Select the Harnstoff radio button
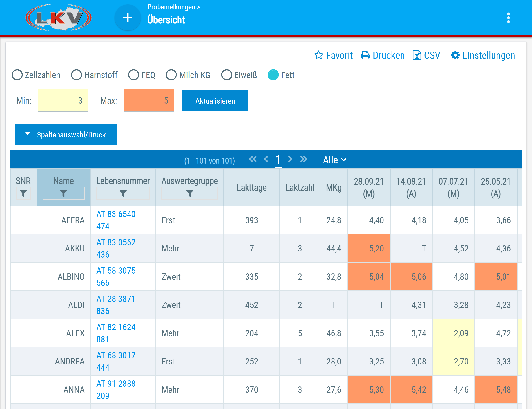Viewport: 532px width, 409px height. pos(77,75)
